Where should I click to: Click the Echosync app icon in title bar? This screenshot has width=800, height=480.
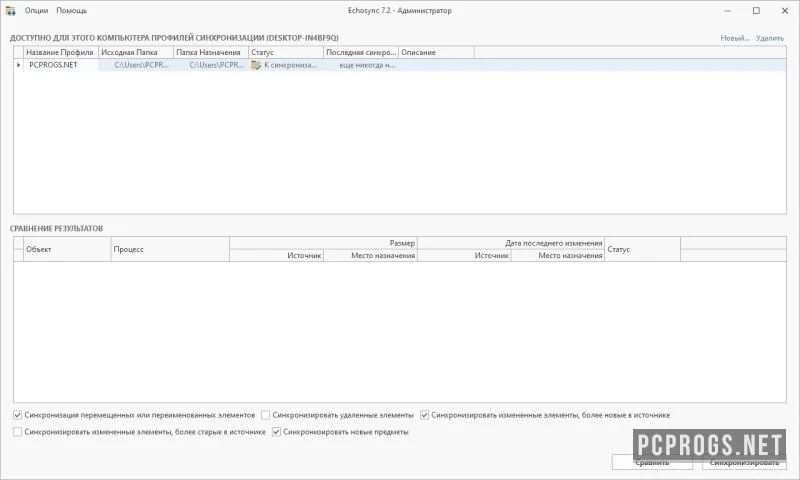point(10,11)
